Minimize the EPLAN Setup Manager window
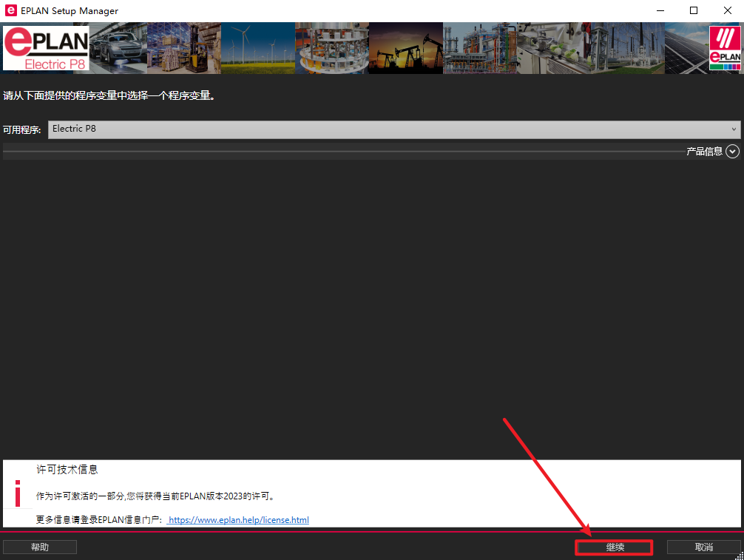This screenshot has height=560, width=744. point(660,11)
